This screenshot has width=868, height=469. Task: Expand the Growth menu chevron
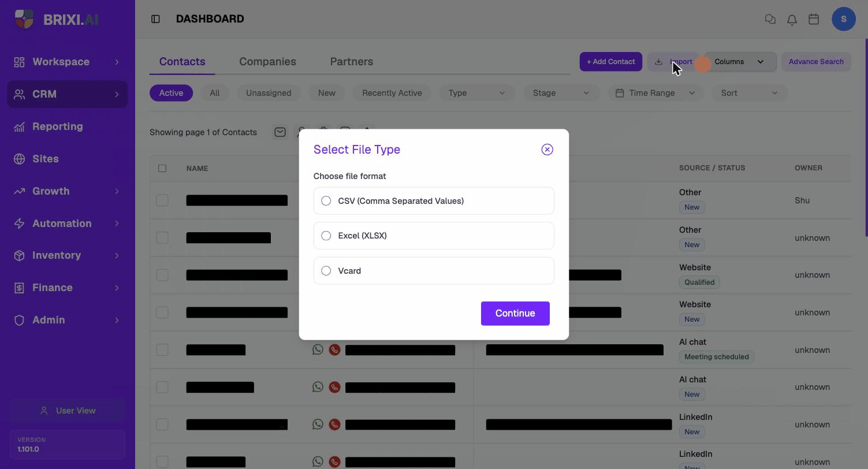(117, 191)
